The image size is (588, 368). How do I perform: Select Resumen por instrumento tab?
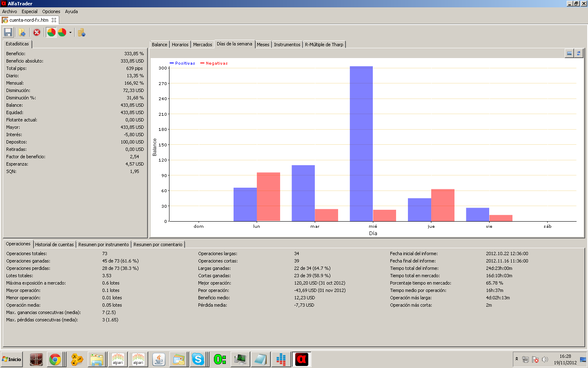pos(103,245)
